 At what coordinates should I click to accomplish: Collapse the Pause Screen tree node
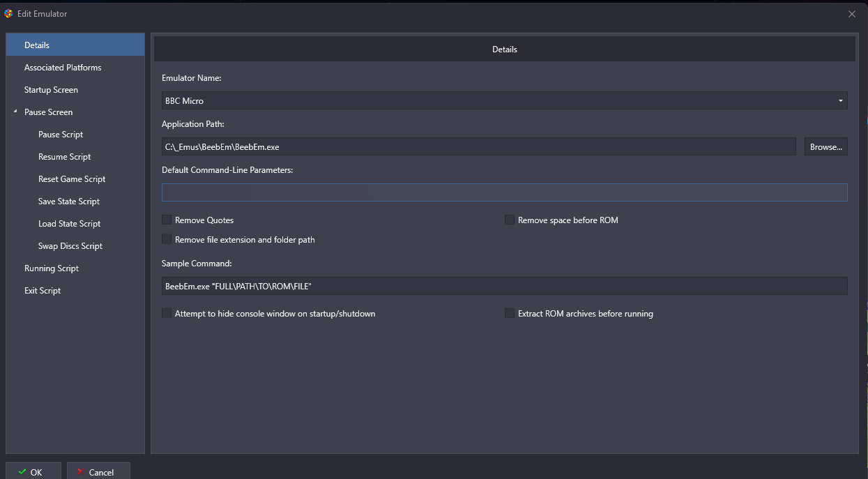point(15,112)
